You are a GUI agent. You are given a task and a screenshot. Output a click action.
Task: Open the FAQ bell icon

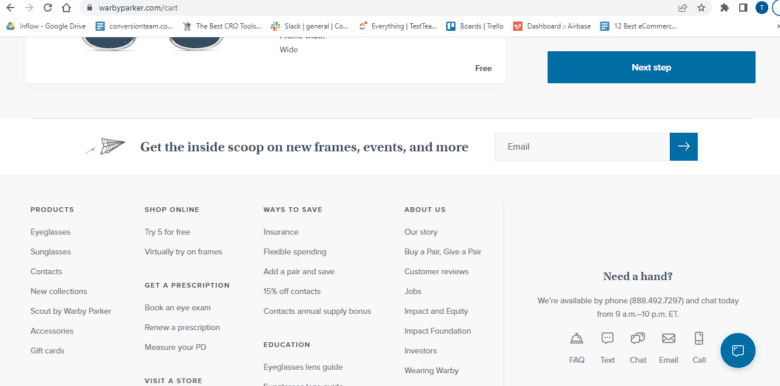(x=577, y=339)
